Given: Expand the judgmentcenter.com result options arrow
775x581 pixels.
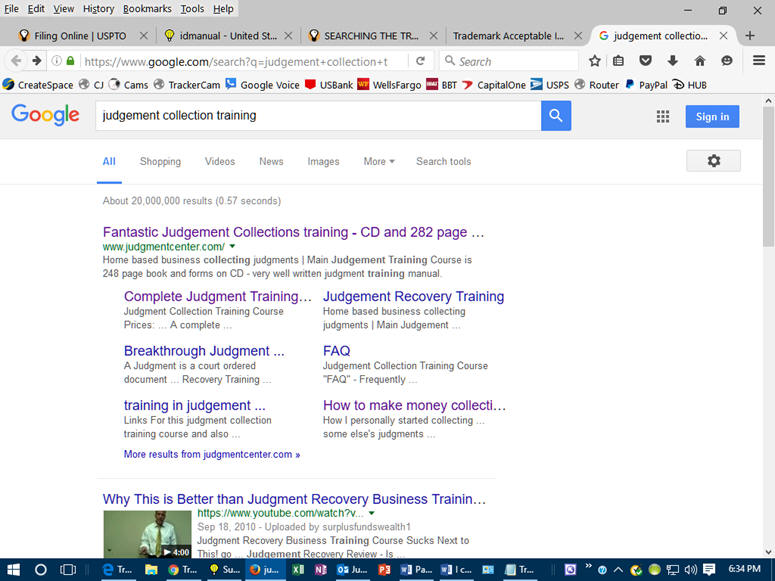Looking at the screenshot, I should click(x=232, y=246).
